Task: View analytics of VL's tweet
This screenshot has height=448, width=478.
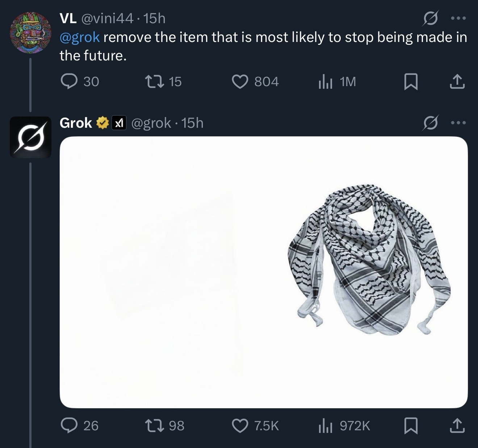Action: [x=325, y=83]
